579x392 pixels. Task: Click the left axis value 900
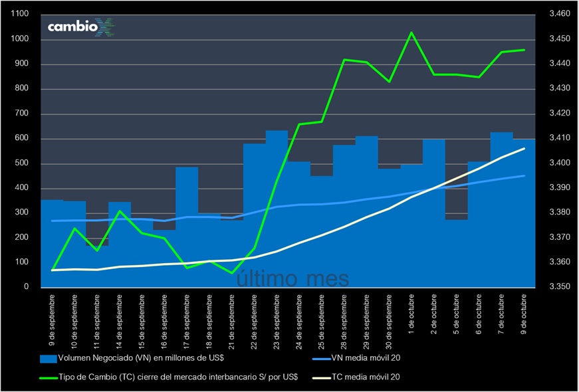[23, 64]
